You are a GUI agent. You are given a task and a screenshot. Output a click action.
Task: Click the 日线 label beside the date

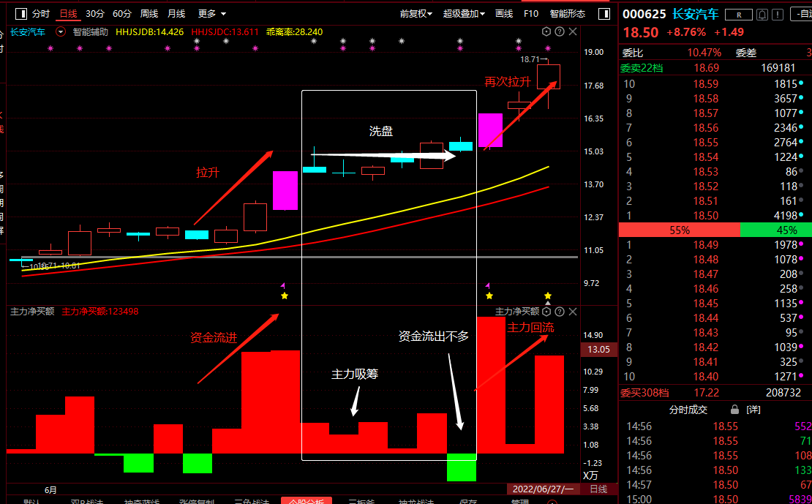(598, 489)
